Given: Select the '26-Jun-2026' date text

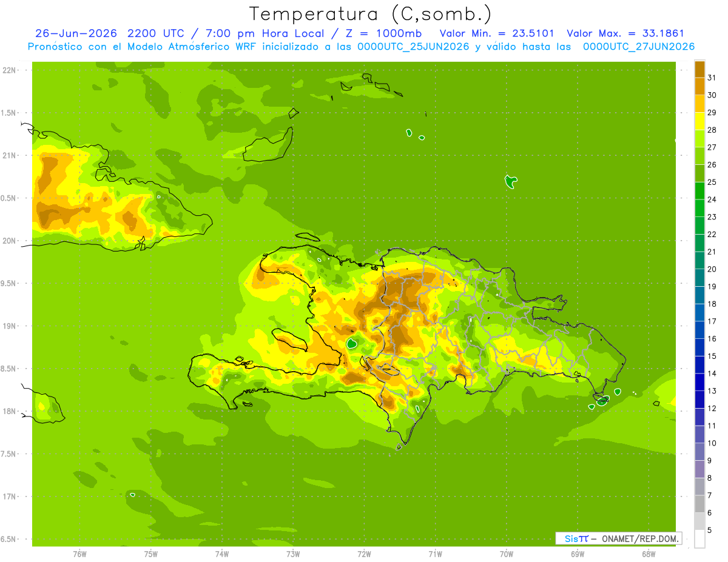Looking at the screenshot, I should point(76,33).
